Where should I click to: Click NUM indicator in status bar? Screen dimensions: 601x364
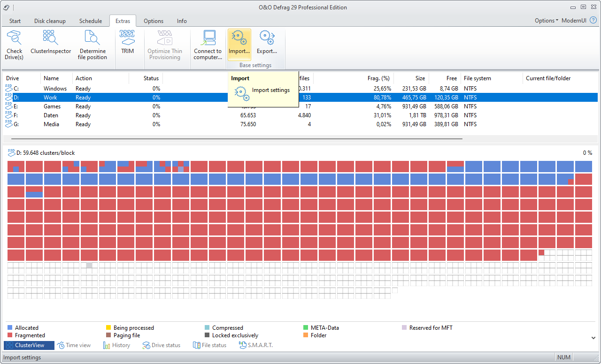click(x=564, y=357)
